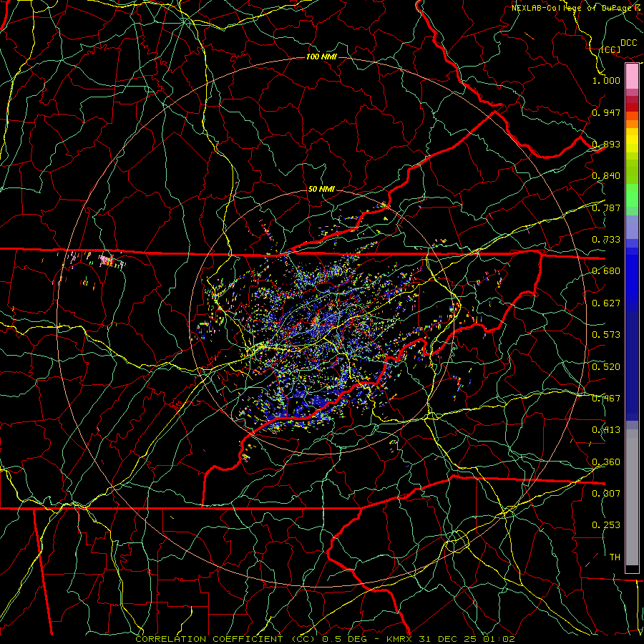Click the TH threshold label
This screenshot has height=644, width=644.
[615, 557]
